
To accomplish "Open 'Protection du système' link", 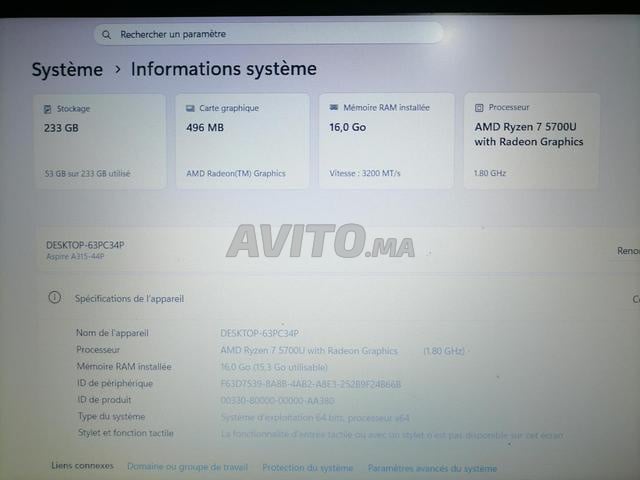I will (308, 468).
